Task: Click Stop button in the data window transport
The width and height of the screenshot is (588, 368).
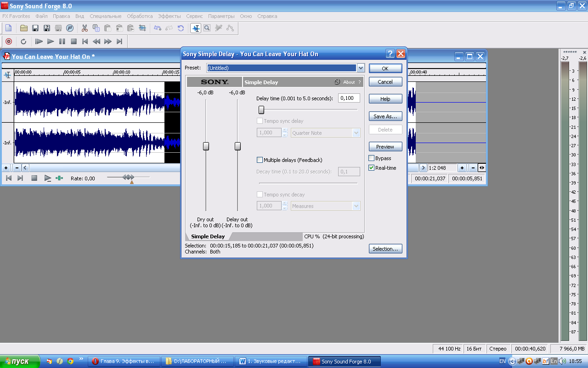Action: (x=34, y=178)
